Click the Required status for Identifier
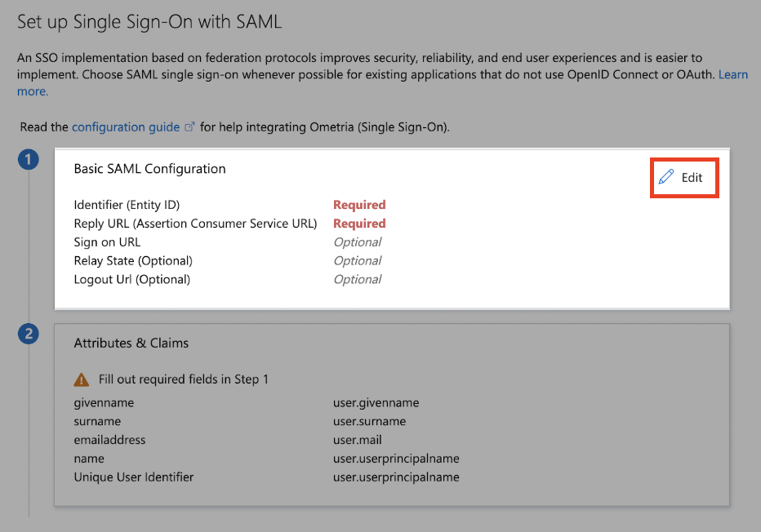 coord(359,205)
